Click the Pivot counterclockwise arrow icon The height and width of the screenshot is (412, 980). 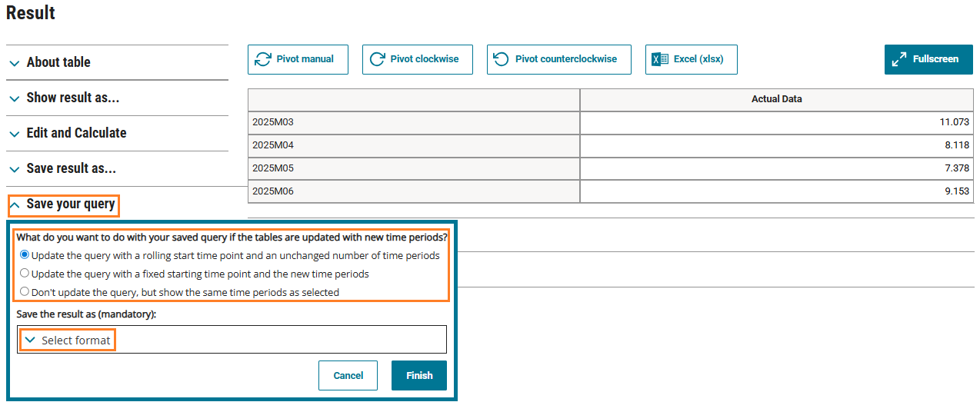pyautogui.click(x=502, y=59)
